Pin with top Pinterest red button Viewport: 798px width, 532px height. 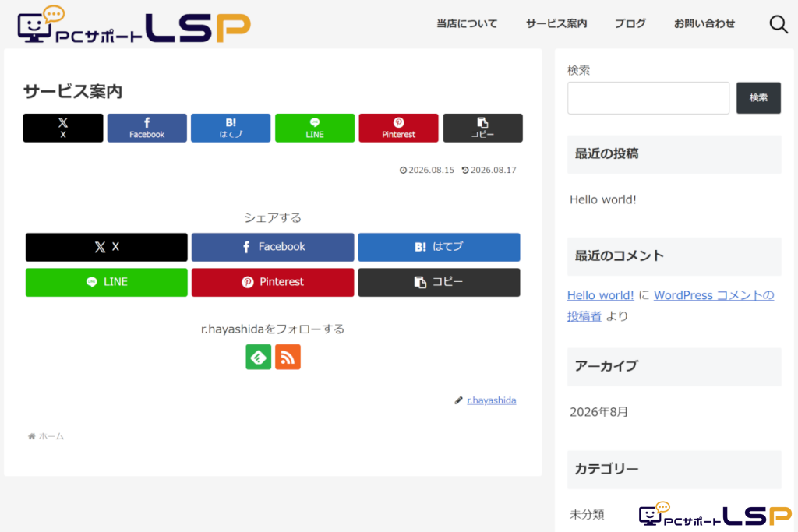point(398,128)
